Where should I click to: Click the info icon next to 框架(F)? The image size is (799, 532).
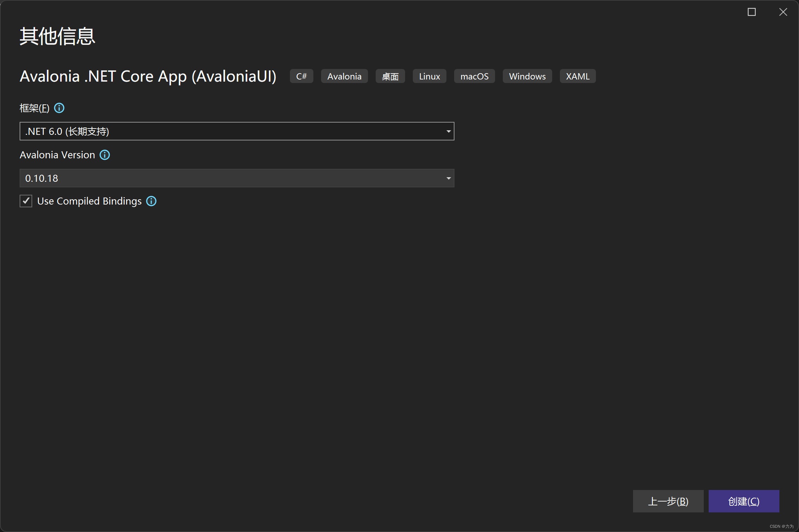[59, 108]
